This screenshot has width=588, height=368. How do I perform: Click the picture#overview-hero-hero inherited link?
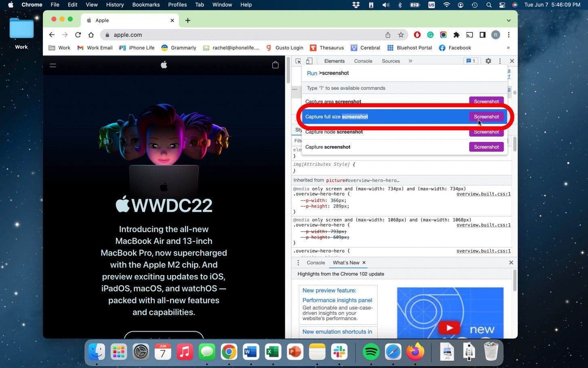click(x=363, y=180)
